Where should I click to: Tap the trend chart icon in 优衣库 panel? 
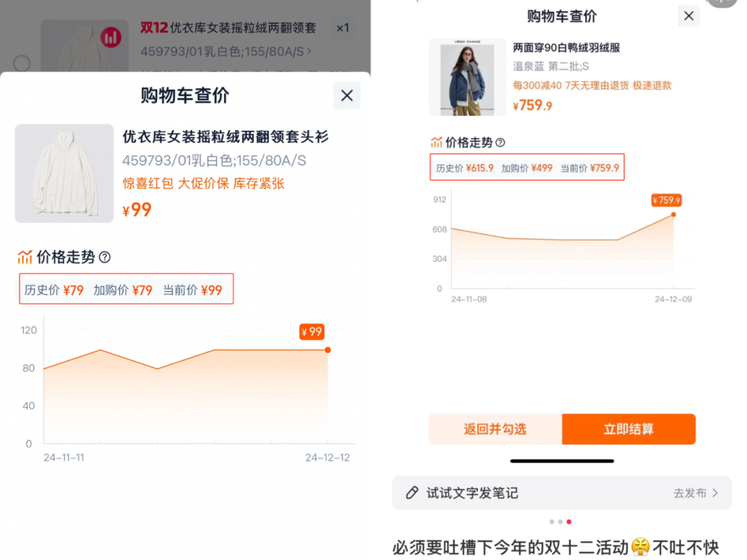25,257
